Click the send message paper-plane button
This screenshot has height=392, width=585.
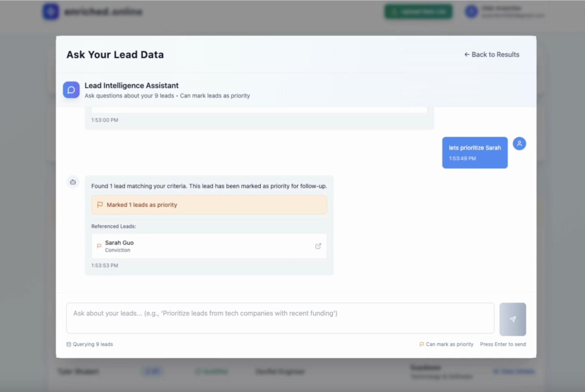[512, 319]
